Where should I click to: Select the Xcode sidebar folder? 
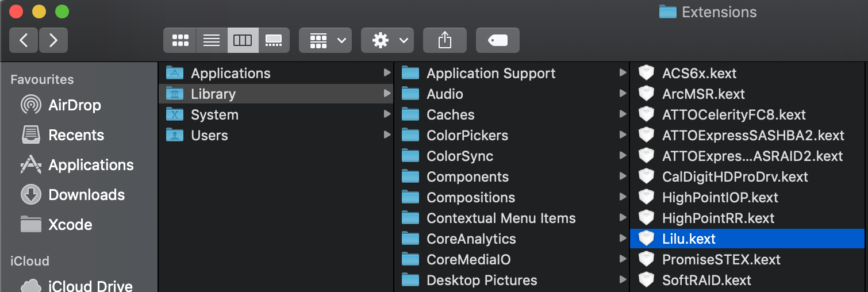point(70,225)
